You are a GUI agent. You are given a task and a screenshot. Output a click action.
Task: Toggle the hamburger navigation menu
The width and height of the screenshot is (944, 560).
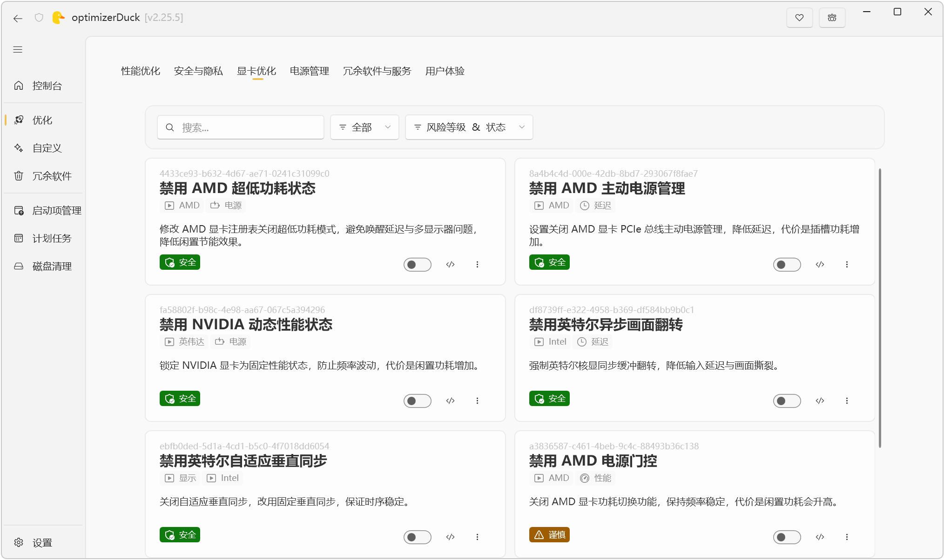[18, 50]
